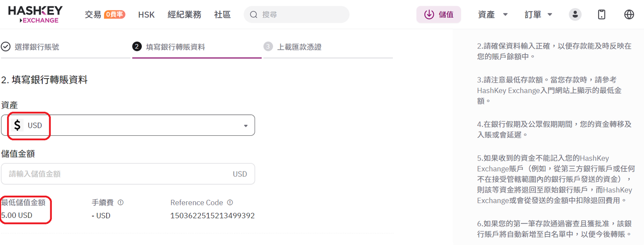The width and height of the screenshot is (644, 245).
Task: Open the user profile avatar icon
Action: tap(575, 15)
